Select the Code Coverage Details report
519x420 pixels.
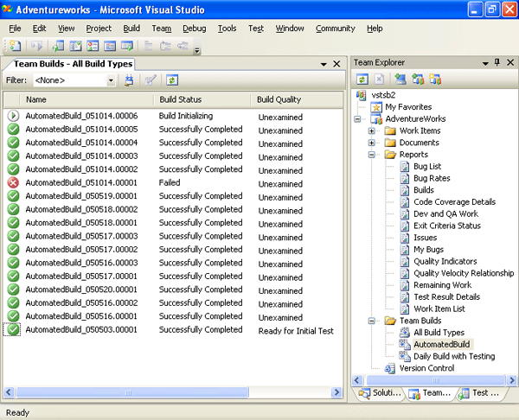point(454,202)
